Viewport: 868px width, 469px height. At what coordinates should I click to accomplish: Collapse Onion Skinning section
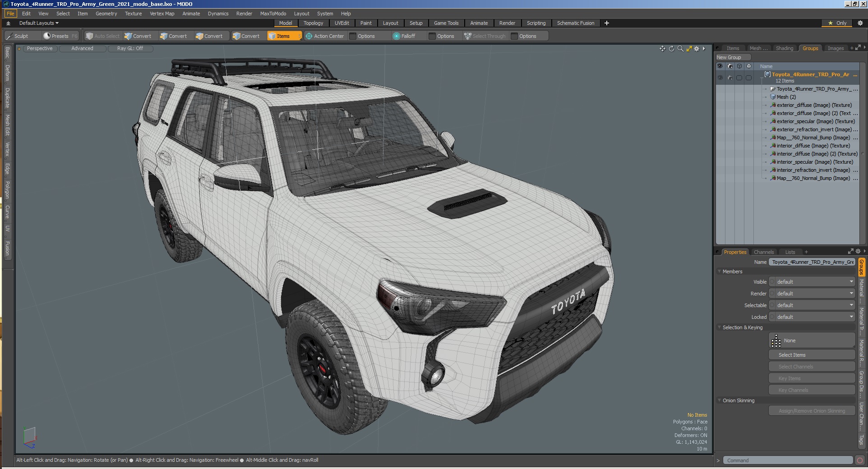tap(719, 400)
